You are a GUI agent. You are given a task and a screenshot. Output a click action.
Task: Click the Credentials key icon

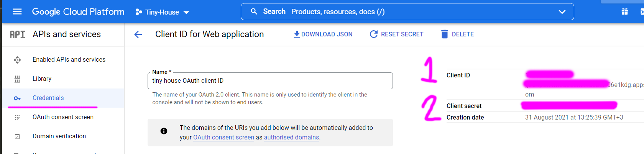(x=17, y=98)
